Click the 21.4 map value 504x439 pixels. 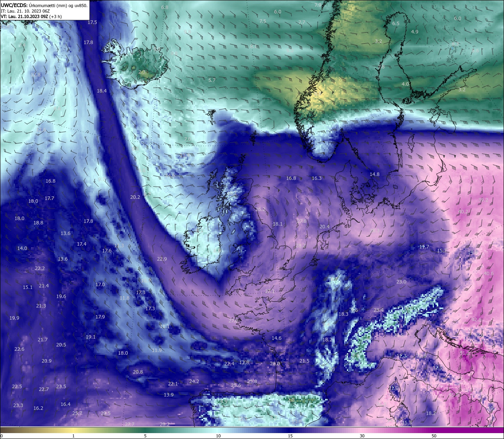[x=44, y=286]
